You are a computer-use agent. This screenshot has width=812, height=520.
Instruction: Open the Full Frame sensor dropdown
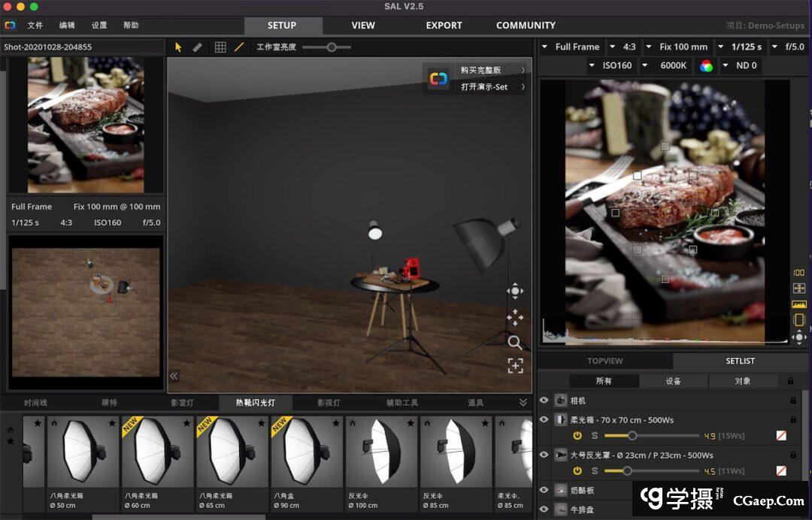coord(577,47)
